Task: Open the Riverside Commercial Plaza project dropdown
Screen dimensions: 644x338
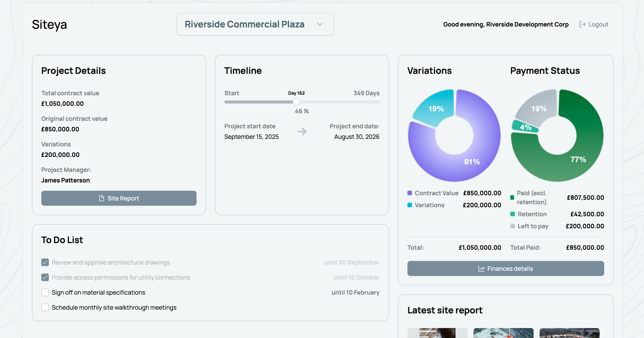Action: tap(255, 24)
